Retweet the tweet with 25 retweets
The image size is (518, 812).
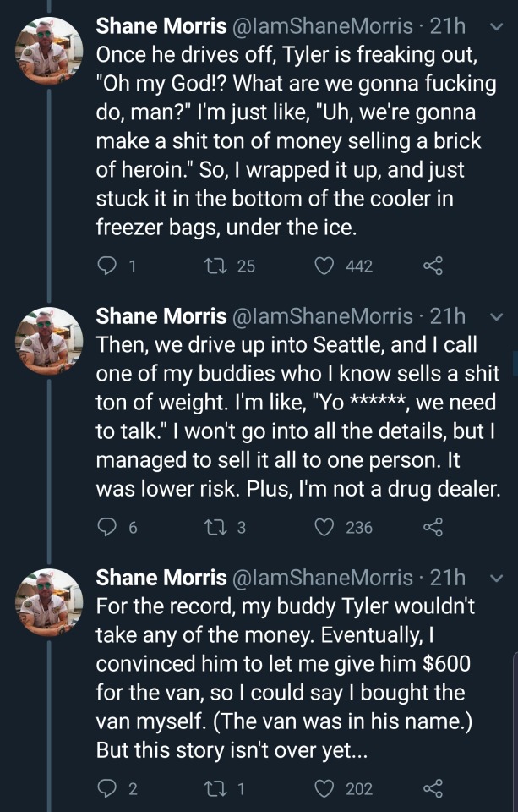(216, 266)
